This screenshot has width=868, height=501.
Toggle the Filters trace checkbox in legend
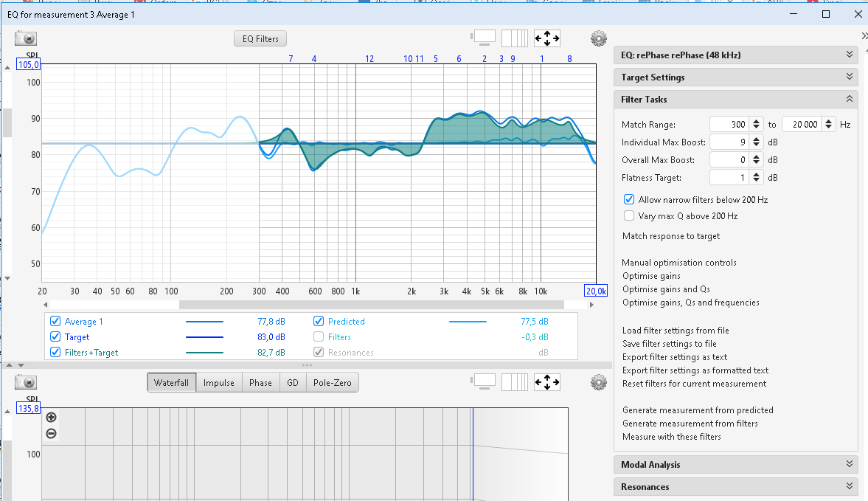coord(319,337)
